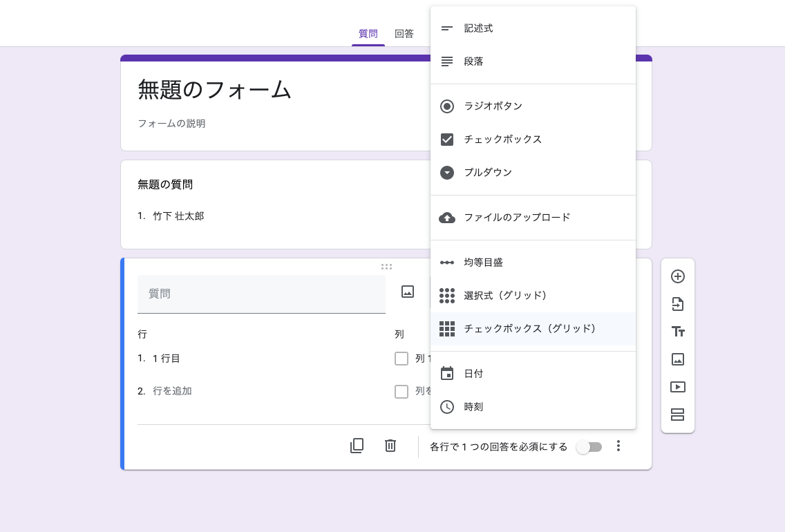Choose 日付 question type
This screenshot has width=785, height=532.
tap(474, 373)
